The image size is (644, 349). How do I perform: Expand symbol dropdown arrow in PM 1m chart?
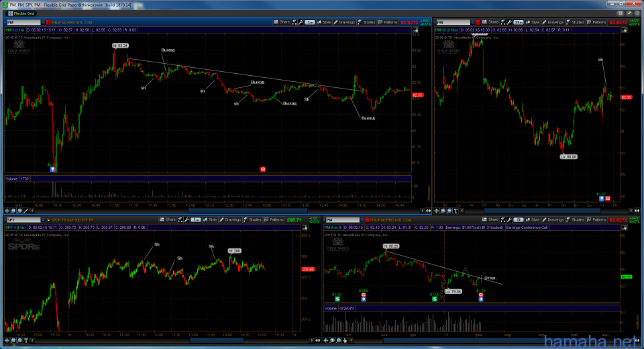(43, 22)
